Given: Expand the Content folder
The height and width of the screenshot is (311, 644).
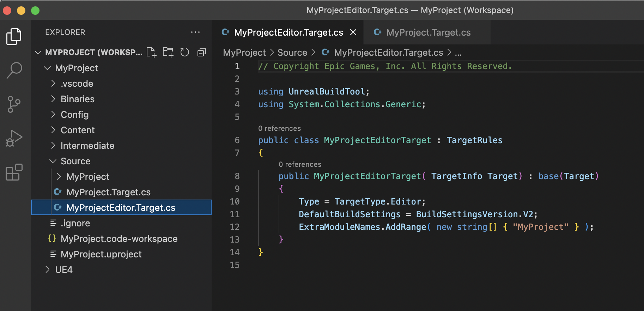Looking at the screenshot, I should point(53,130).
